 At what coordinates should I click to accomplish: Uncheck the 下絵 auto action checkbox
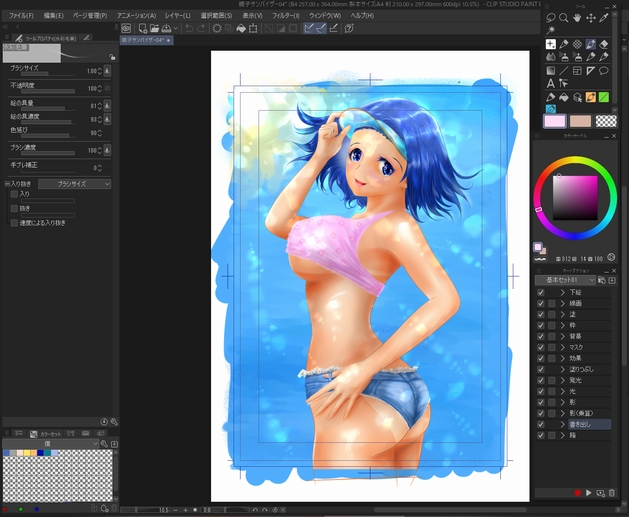click(x=541, y=292)
